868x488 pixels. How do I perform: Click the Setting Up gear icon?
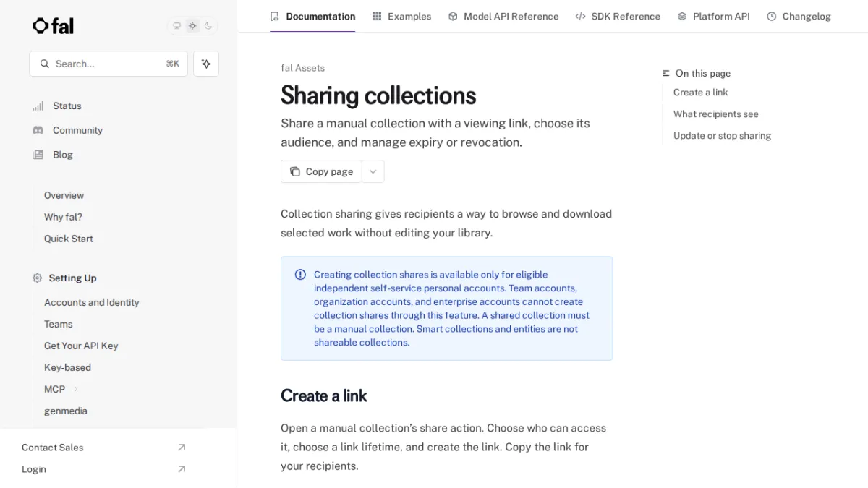(38, 278)
